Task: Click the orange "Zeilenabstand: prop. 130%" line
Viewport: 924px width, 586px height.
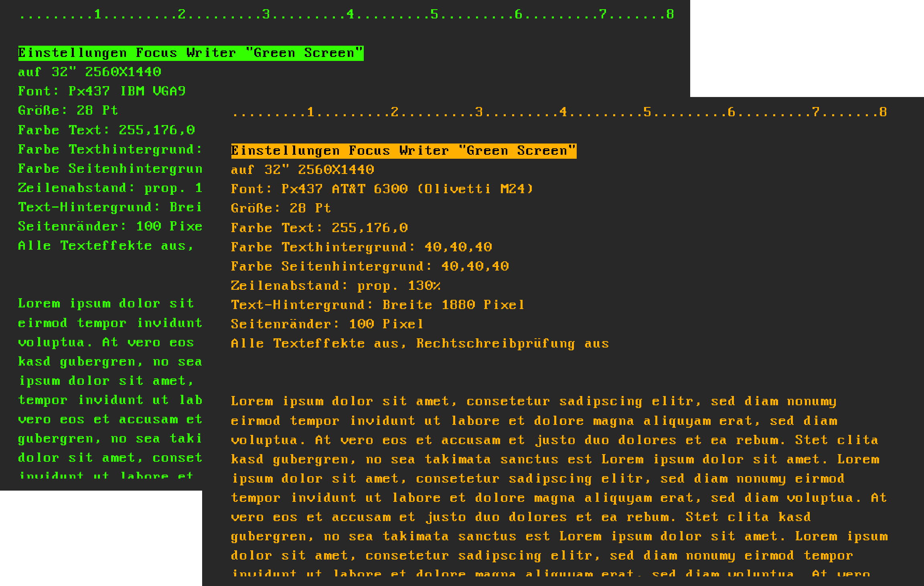Action: pos(336,286)
